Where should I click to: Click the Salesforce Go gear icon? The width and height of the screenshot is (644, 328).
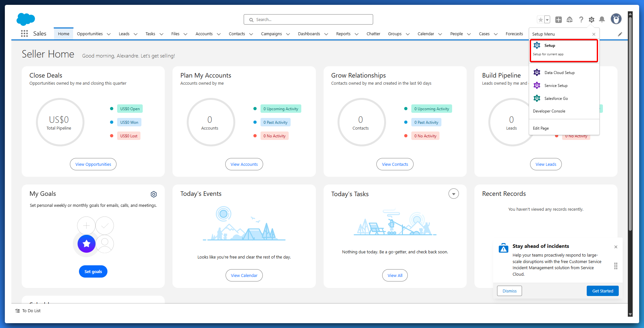click(x=537, y=98)
